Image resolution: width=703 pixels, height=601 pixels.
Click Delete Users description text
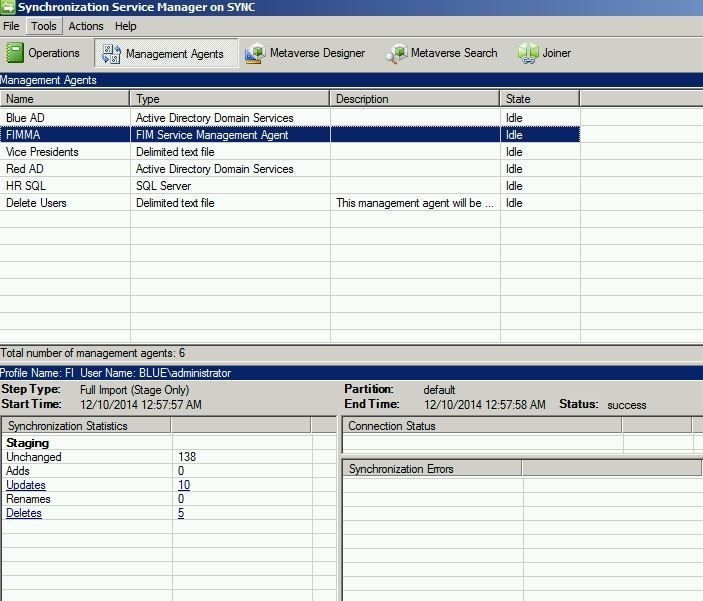pyautogui.click(x=415, y=203)
